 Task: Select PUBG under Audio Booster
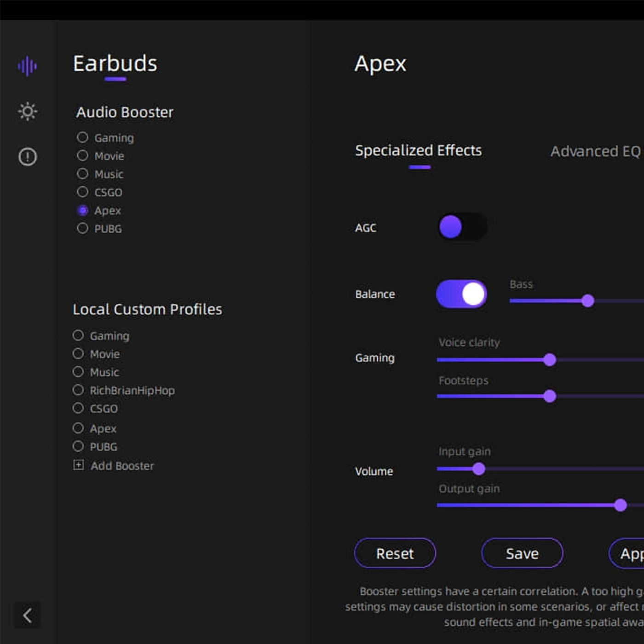point(83,228)
